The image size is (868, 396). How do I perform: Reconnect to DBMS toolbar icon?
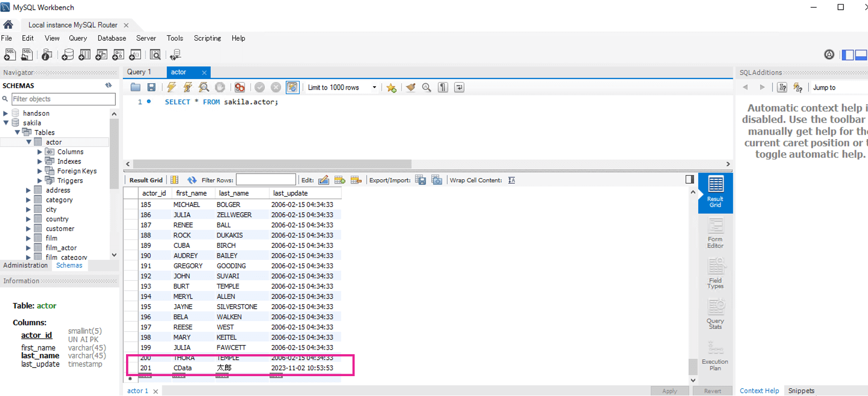tap(176, 55)
